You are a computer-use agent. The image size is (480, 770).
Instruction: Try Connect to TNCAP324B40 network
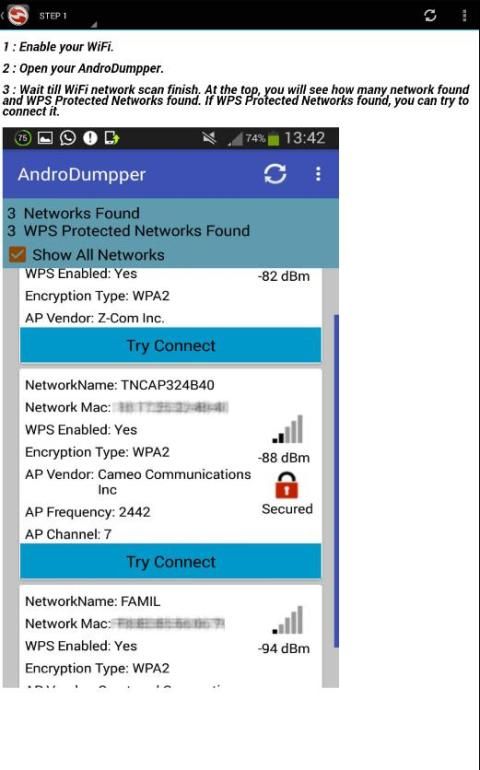170,561
